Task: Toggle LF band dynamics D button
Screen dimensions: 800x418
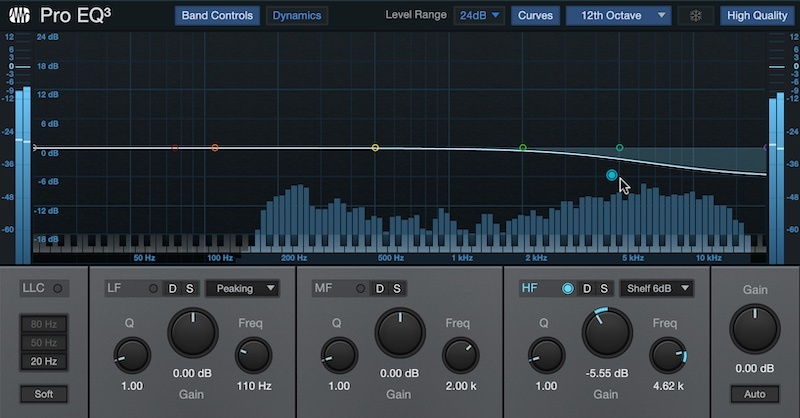Action: pos(172,288)
